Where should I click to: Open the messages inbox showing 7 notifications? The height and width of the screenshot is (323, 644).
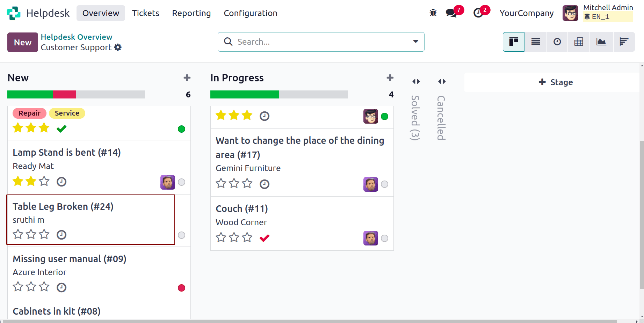(451, 13)
